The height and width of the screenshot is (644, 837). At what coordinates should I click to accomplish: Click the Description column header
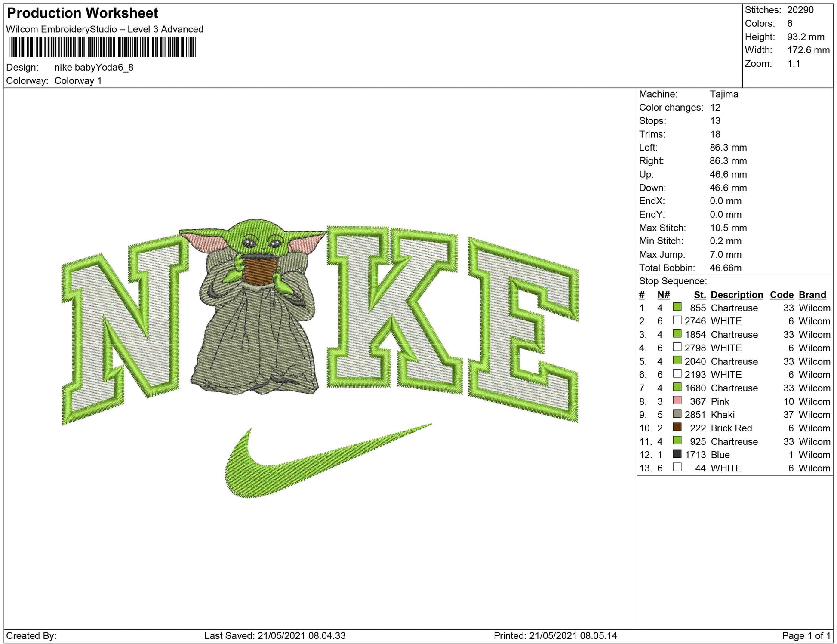[736, 295]
